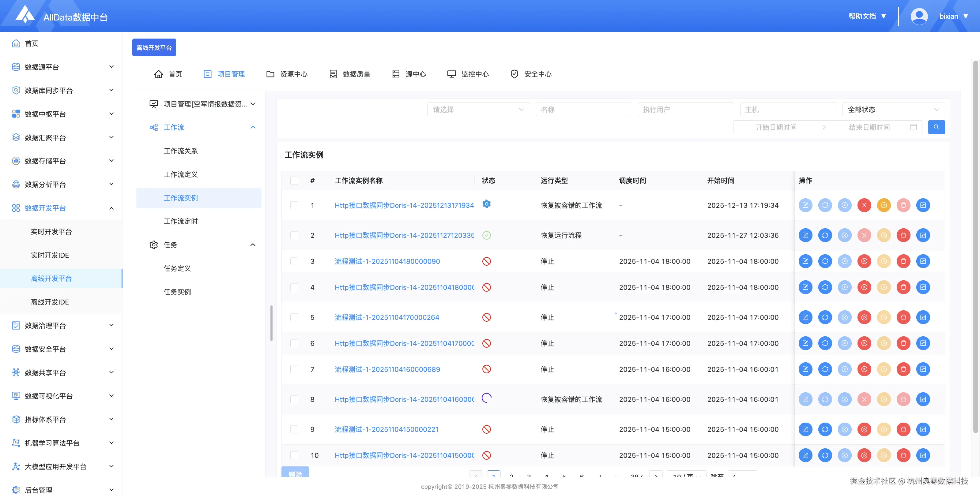Delete row 5 instance via trash icon
Screen dimensions: 980x497
(903, 317)
